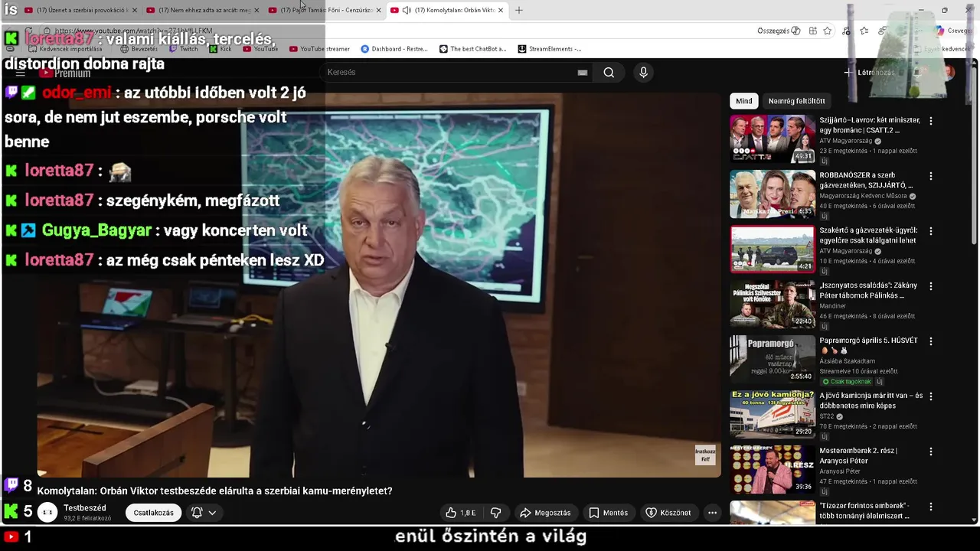Click the Mandiner channel name

click(833, 306)
